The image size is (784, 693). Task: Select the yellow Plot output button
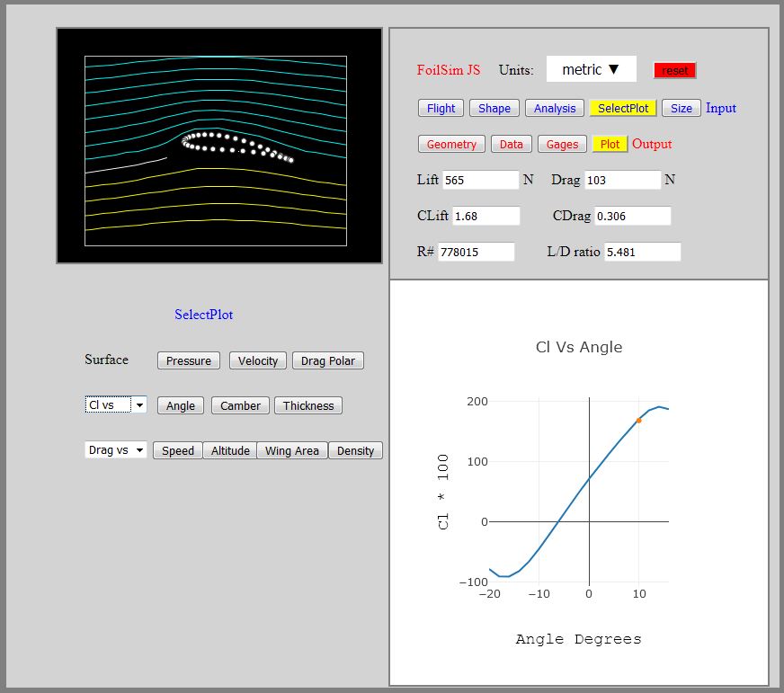point(610,144)
